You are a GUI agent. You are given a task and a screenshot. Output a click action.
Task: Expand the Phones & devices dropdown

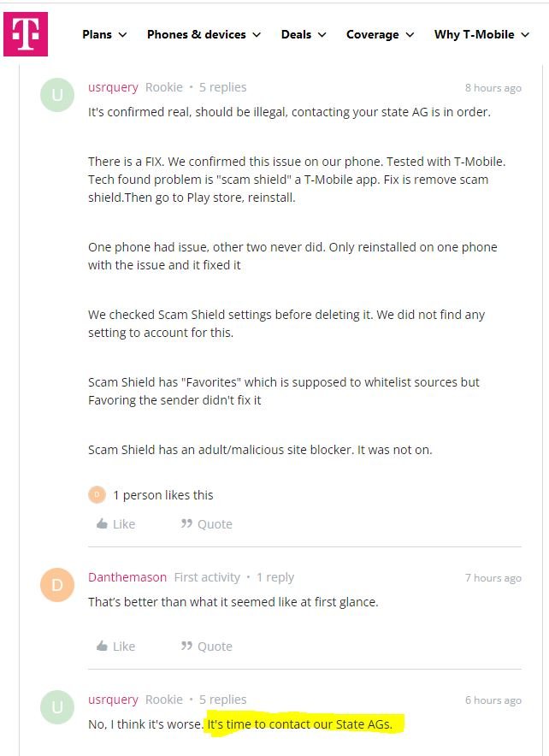coord(204,34)
